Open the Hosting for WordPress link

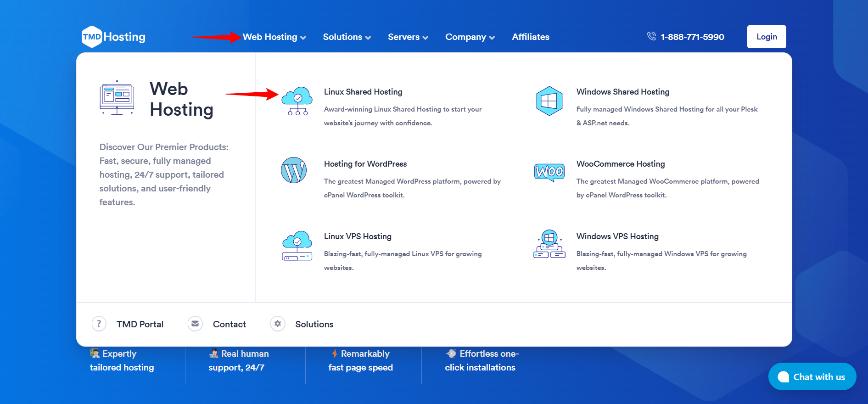[365, 164]
